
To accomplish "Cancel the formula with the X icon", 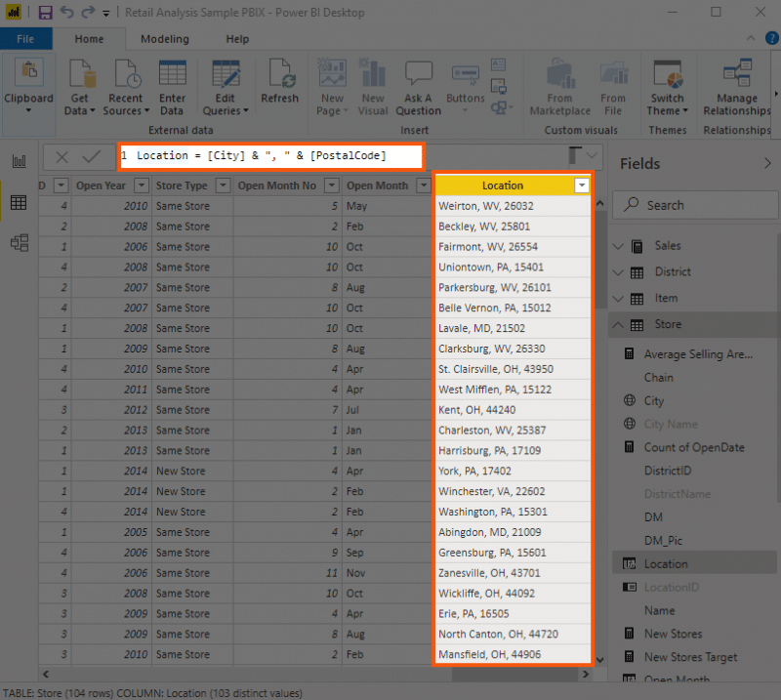I will tap(62, 156).
